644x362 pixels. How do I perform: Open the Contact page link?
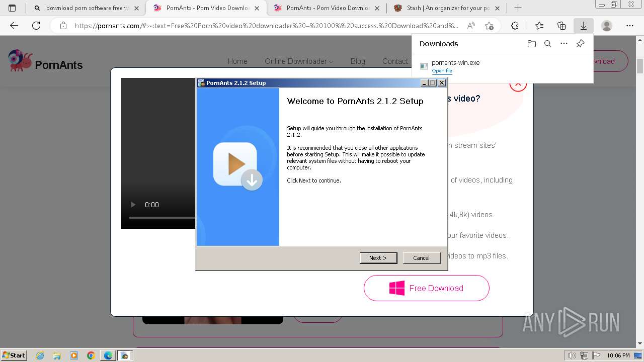(395, 61)
